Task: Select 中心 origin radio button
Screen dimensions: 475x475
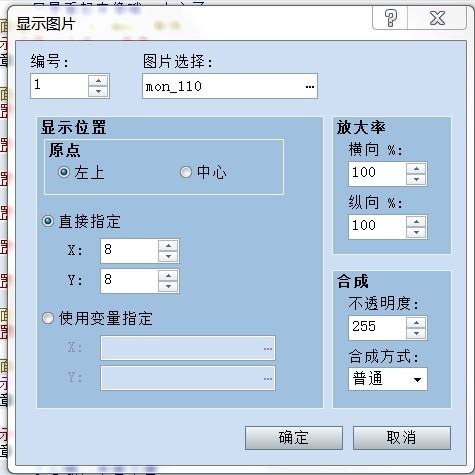Action: [186, 172]
